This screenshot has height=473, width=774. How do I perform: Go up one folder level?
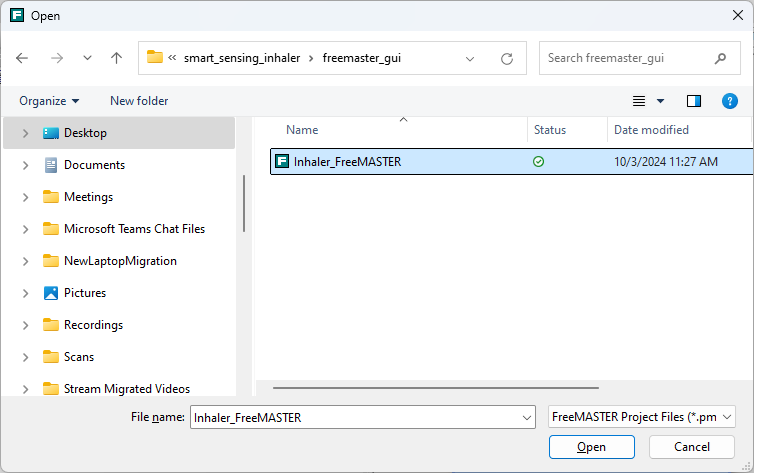coord(116,58)
